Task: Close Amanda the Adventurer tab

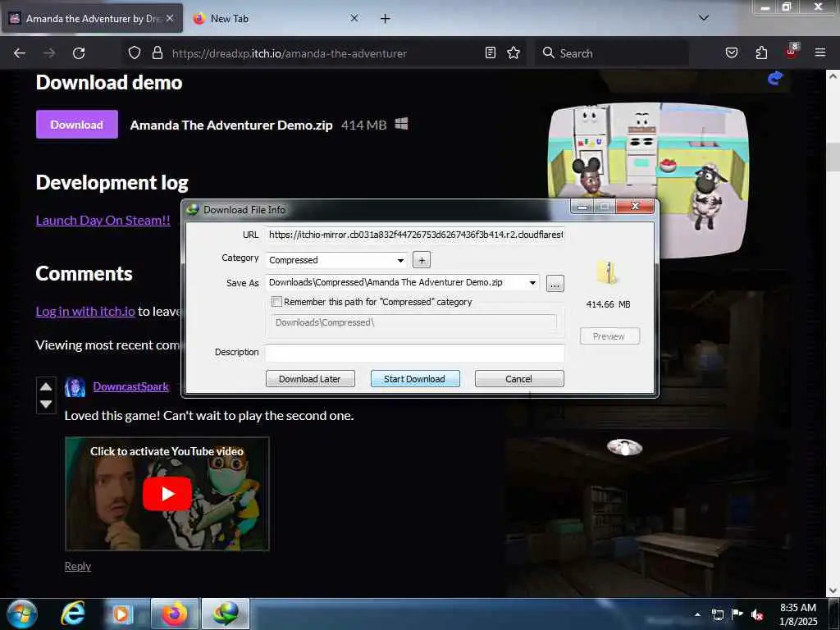Action: point(169,18)
